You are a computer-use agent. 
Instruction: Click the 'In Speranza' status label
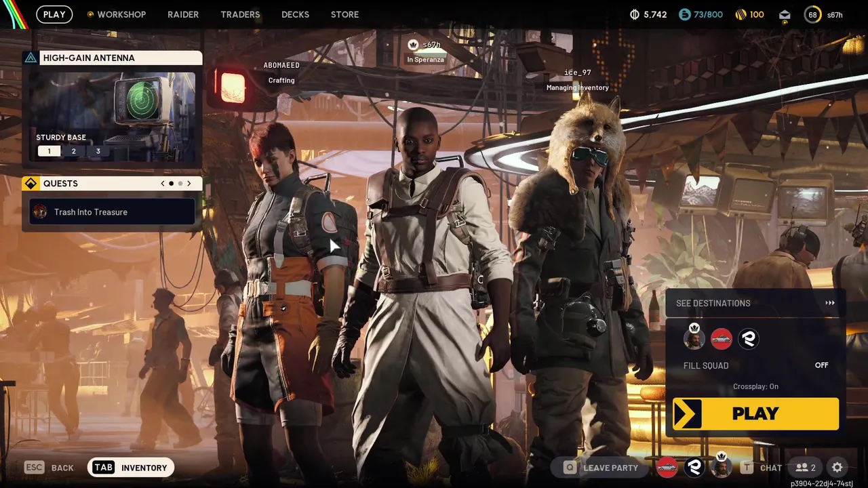[x=425, y=60]
